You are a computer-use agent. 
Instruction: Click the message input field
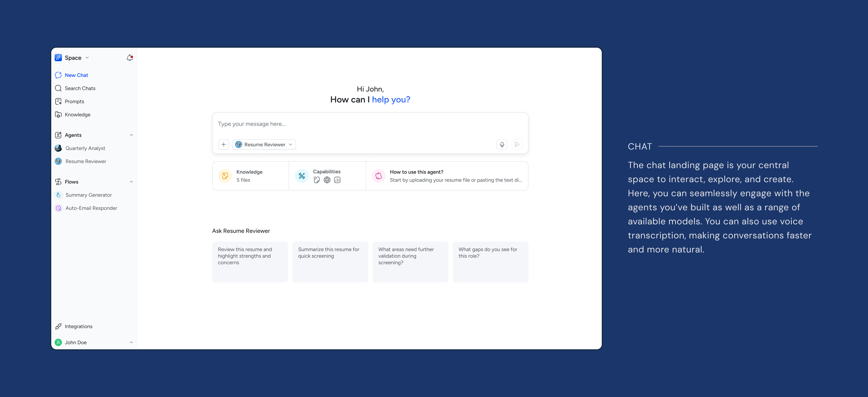pos(370,124)
